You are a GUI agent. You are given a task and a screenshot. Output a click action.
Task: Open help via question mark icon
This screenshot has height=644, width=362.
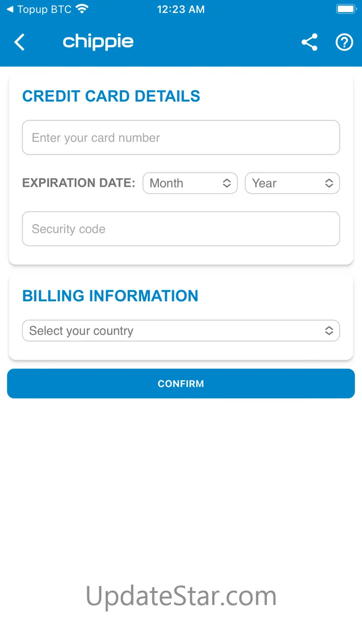click(344, 42)
